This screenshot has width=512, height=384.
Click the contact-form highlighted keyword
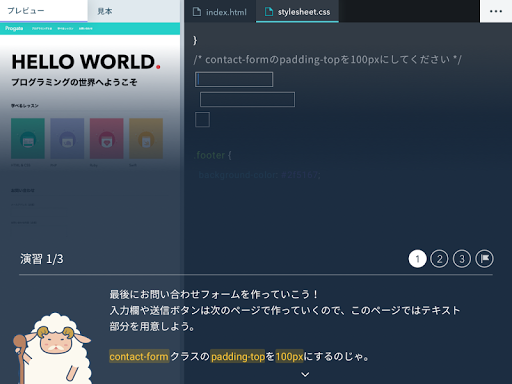pos(139,357)
